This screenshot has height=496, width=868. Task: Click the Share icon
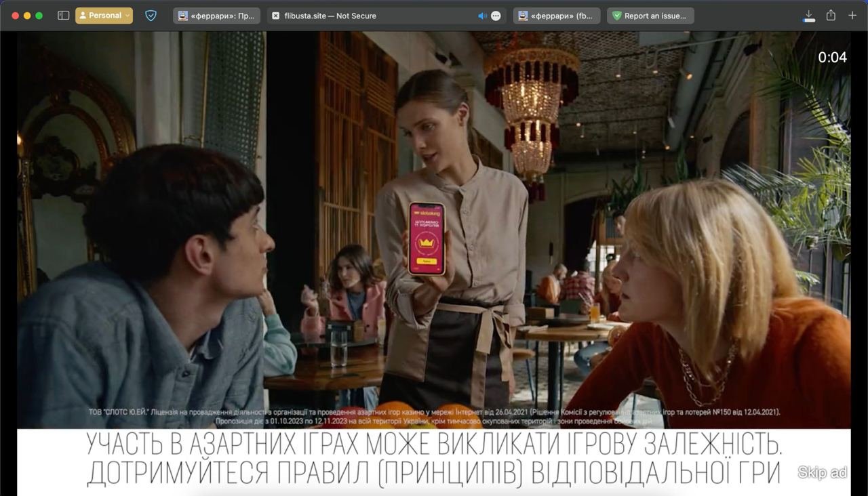(831, 16)
